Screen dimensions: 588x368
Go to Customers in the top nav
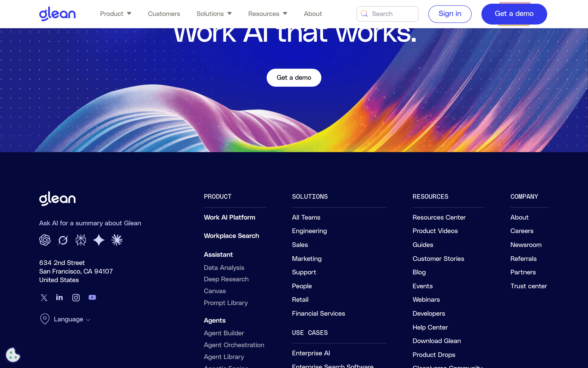(164, 14)
